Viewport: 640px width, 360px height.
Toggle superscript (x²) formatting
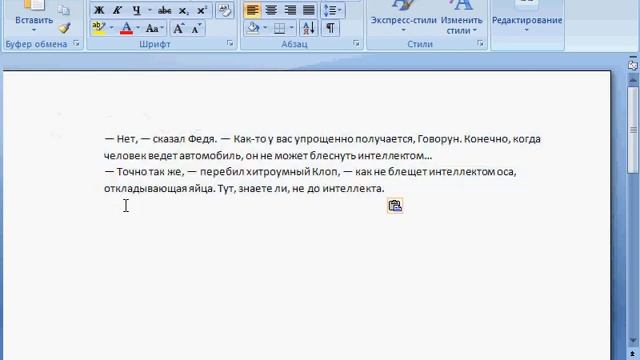(x=202, y=10)
